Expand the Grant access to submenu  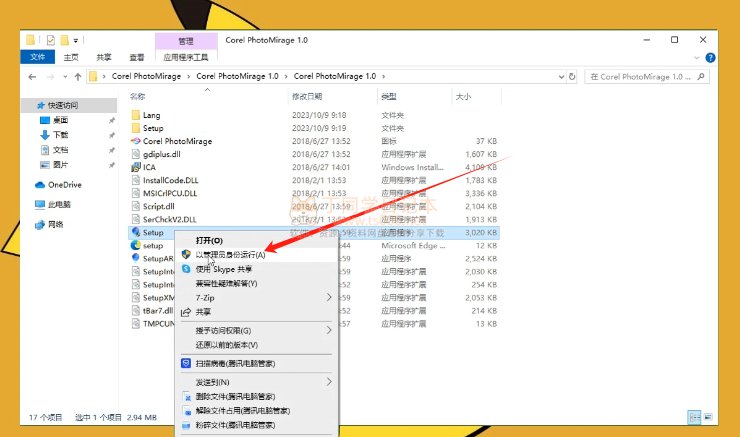(329, 330)
